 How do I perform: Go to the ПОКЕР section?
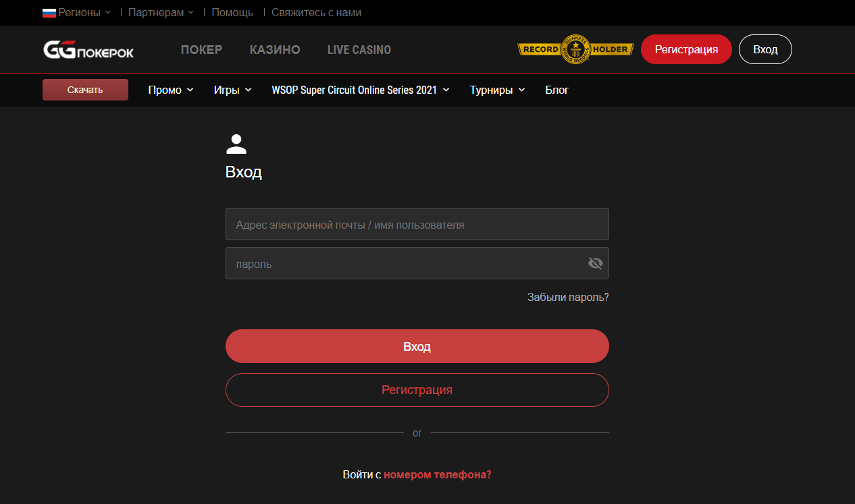click(201, 50)
